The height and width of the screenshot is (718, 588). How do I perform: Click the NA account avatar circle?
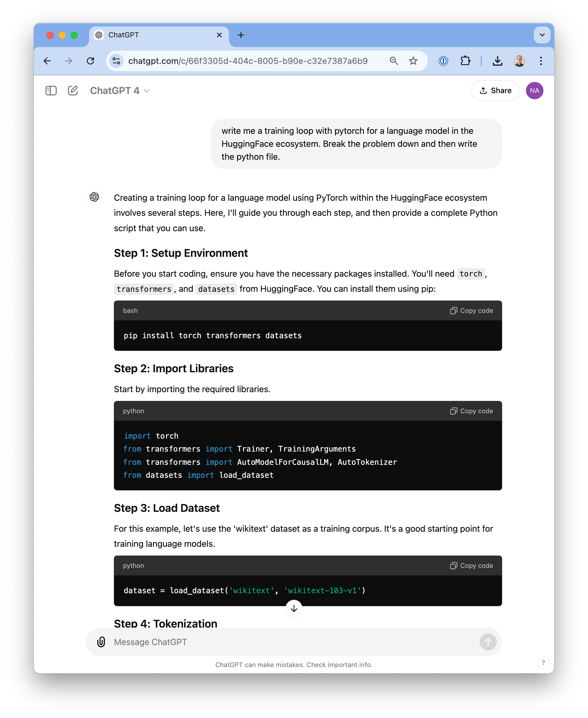[534, 90]
